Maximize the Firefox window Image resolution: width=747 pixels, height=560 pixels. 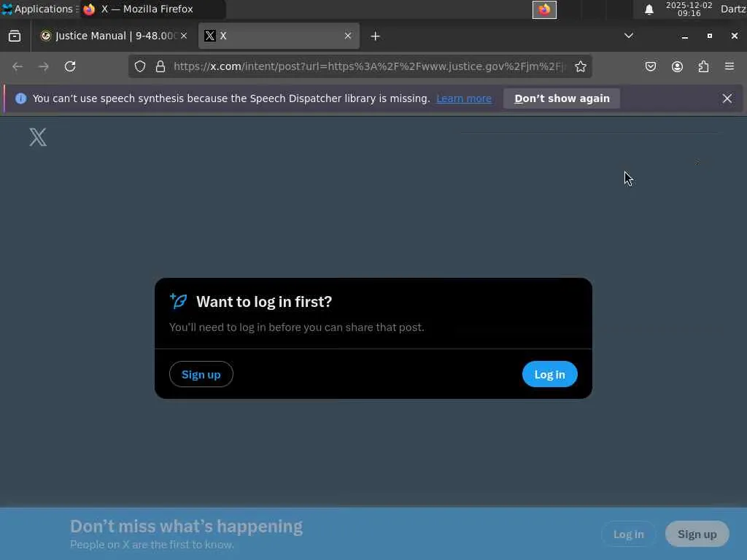[x=709, y=36]
